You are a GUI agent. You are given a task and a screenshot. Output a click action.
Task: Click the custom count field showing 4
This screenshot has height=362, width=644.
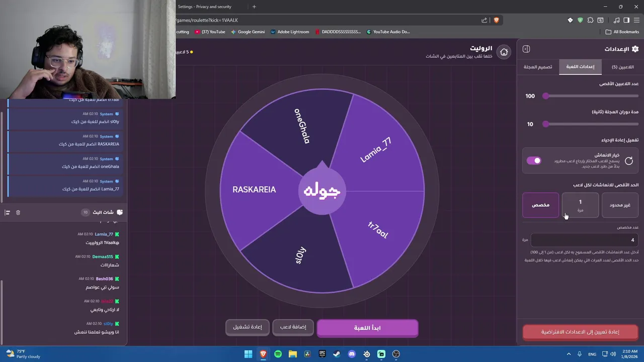coord(584,240)
